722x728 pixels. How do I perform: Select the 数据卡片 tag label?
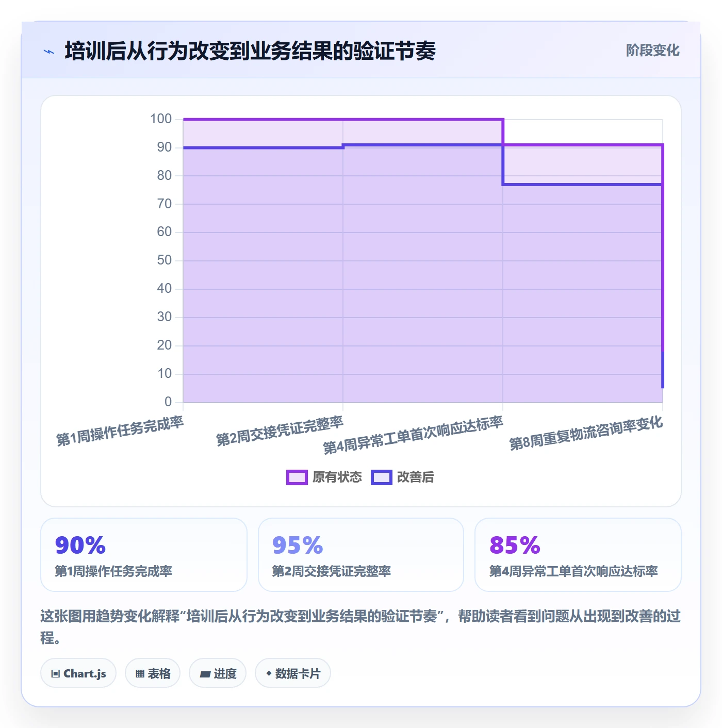[298, 673]
